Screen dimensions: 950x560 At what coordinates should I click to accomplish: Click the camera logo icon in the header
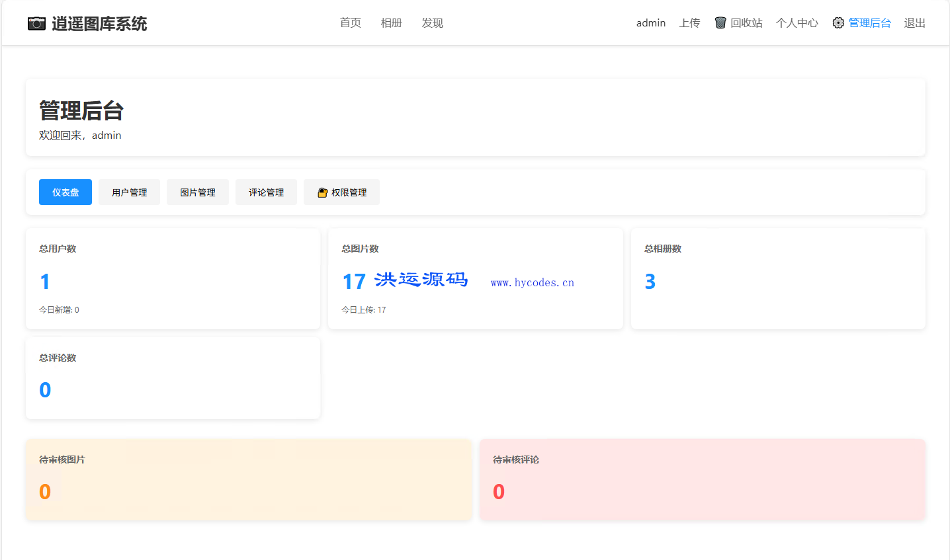coord(38,22)
